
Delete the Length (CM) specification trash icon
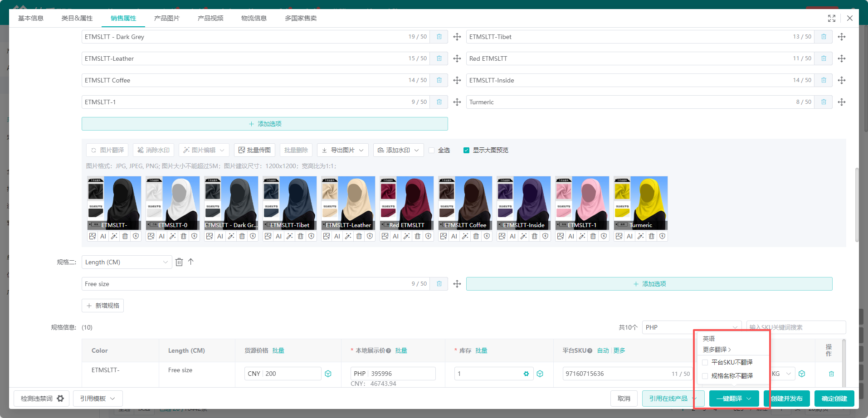[x=179, y=262]
